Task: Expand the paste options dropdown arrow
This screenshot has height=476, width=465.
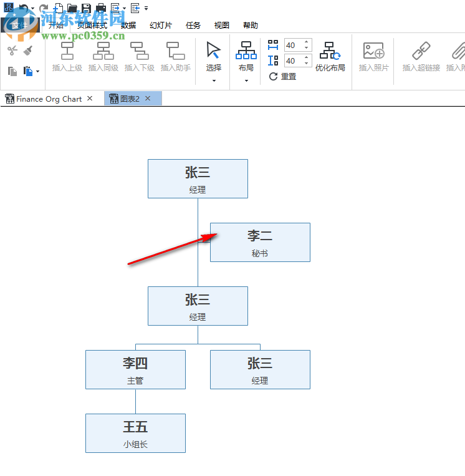Action: point(37,72)
